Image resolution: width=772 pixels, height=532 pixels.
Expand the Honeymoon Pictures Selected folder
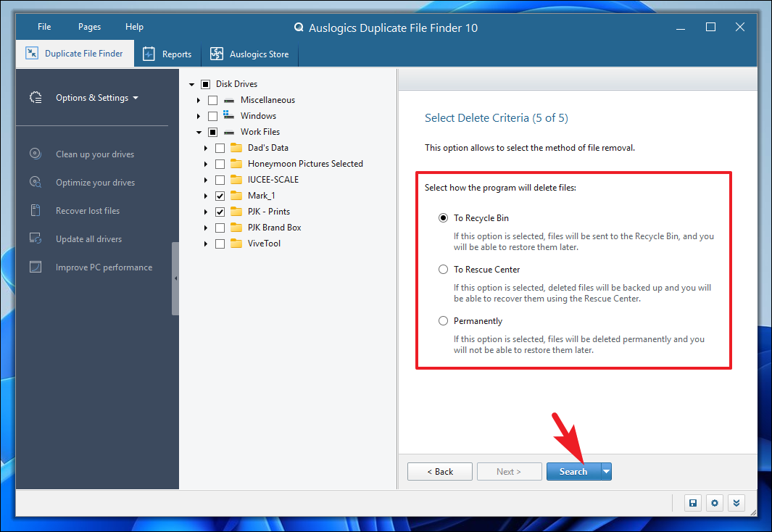[x=206, y=164]
